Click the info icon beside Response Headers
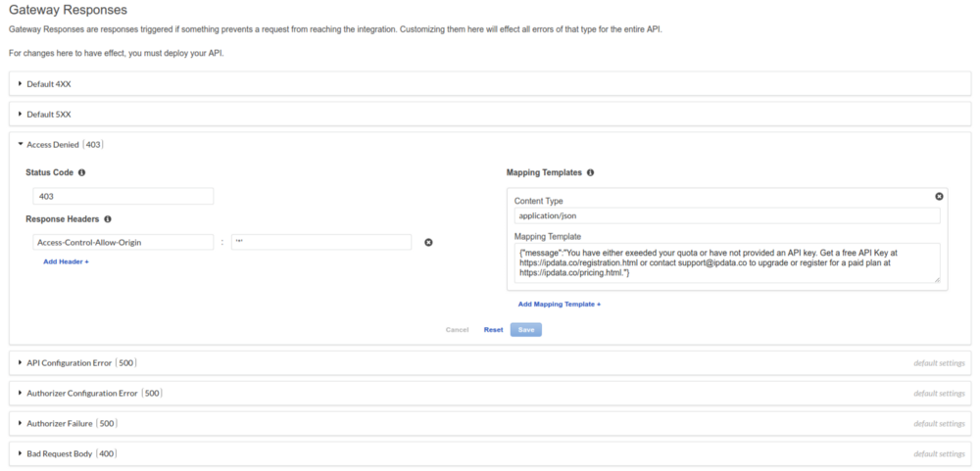The image size is (980, 471). tap(108, 219)
